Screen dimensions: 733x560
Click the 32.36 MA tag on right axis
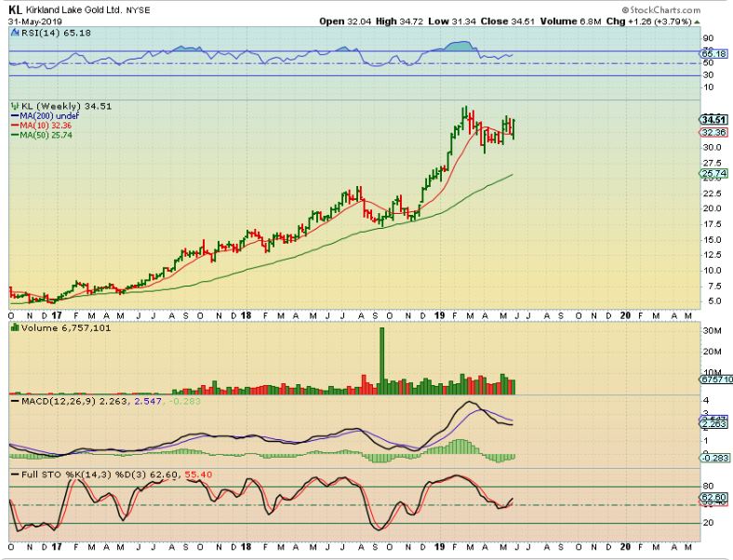713,133
